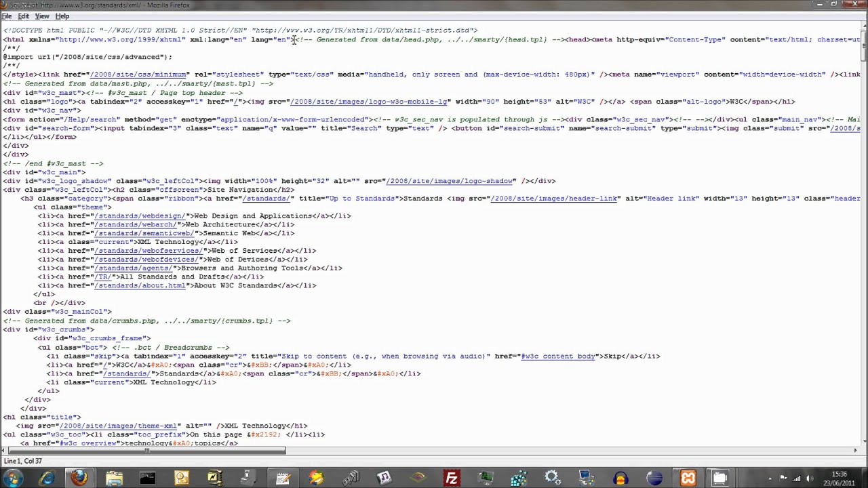Click the 'end #w3c_mast' comment text

(53, 163)
